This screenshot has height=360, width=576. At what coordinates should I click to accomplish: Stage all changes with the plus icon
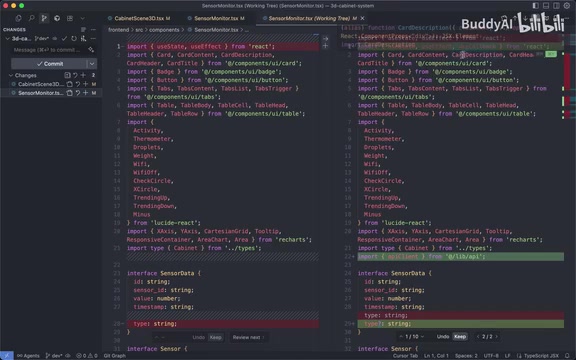[83, 75]
